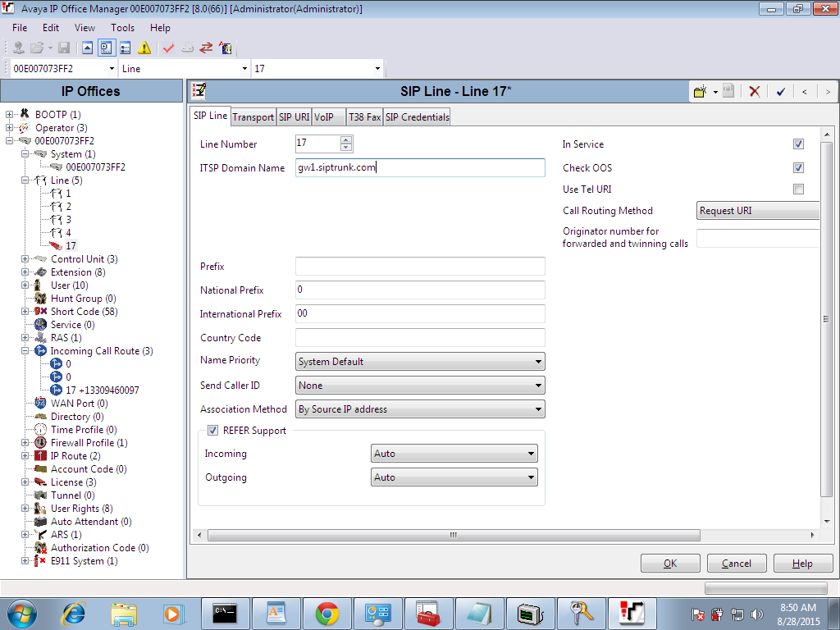Screen dimensions: 840x630
Task: Expand the BOOTP tree node
Action: (9, 114)
